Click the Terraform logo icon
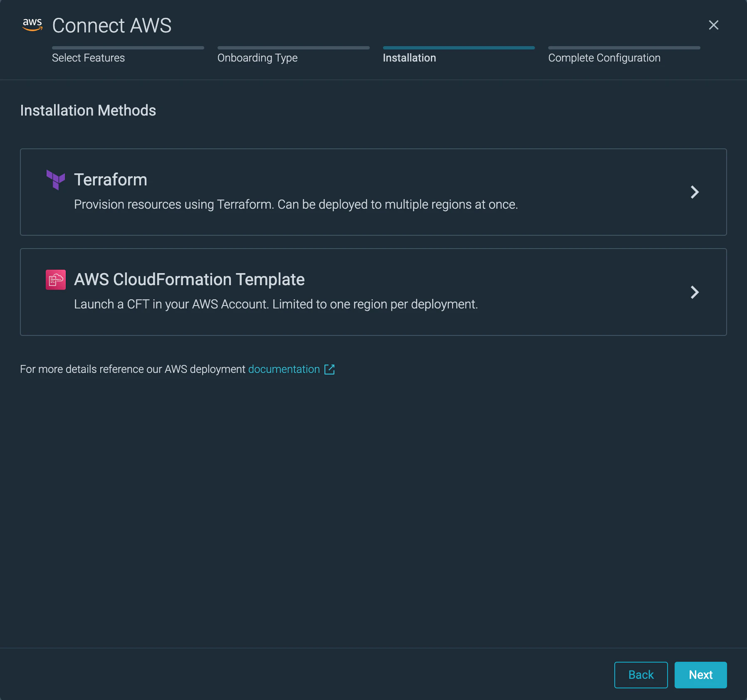The width and height of the screenshot is (747, 700). point(56,180)
